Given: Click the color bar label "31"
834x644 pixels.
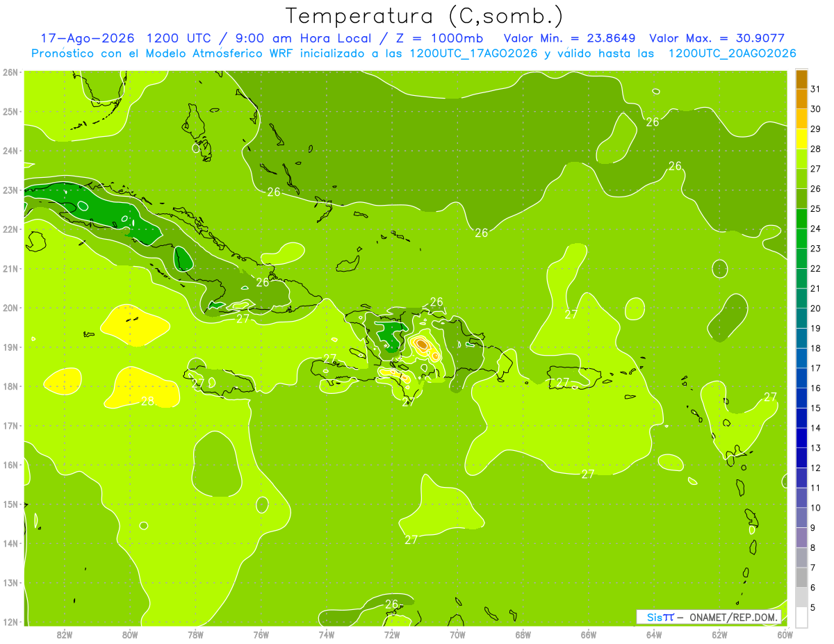Looking at the screenshot, I should tap(816, 90).
